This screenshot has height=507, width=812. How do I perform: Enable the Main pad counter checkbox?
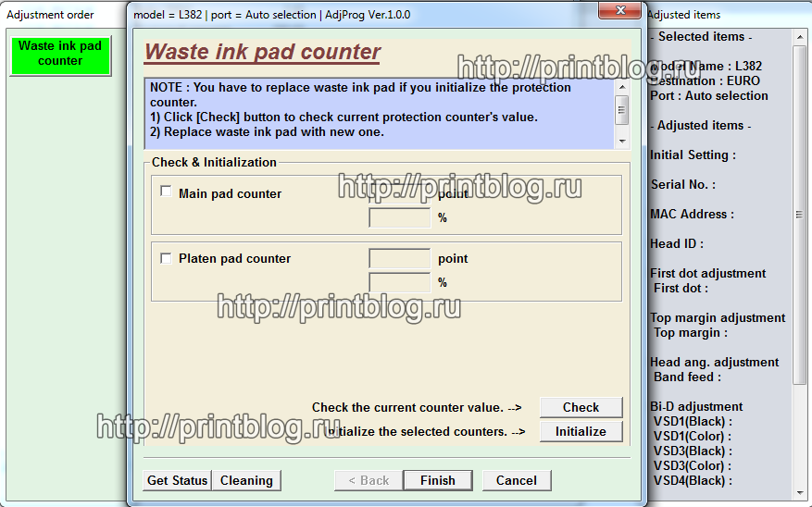coord(166,192)
